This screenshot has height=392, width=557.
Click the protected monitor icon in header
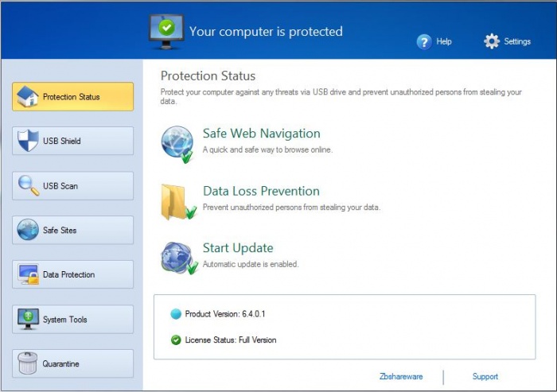(166, 32)
